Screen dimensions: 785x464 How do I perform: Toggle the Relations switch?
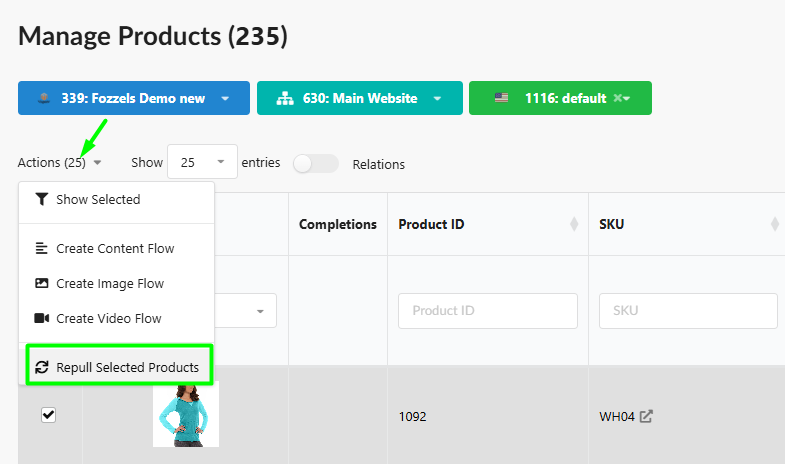(x=315, y=164)
